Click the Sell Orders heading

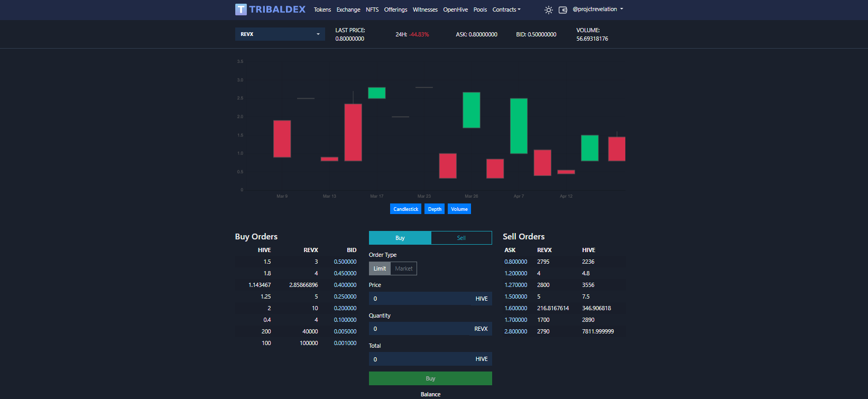523,237
